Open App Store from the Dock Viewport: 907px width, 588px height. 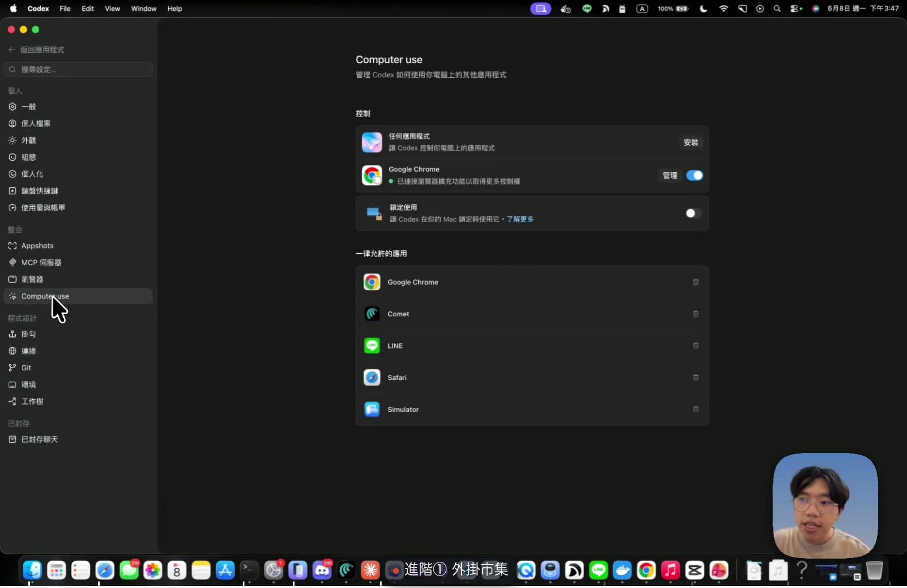(x=225, y=570)
